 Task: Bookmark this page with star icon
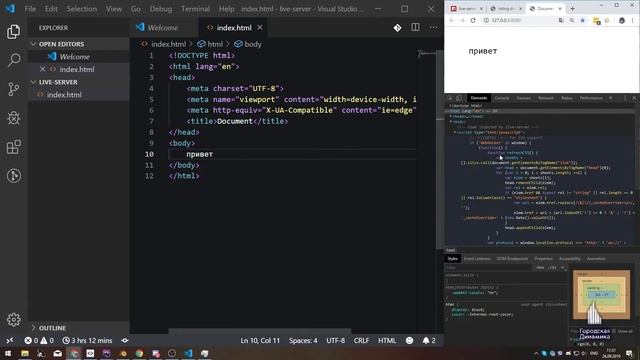click(x=583, y=20)
